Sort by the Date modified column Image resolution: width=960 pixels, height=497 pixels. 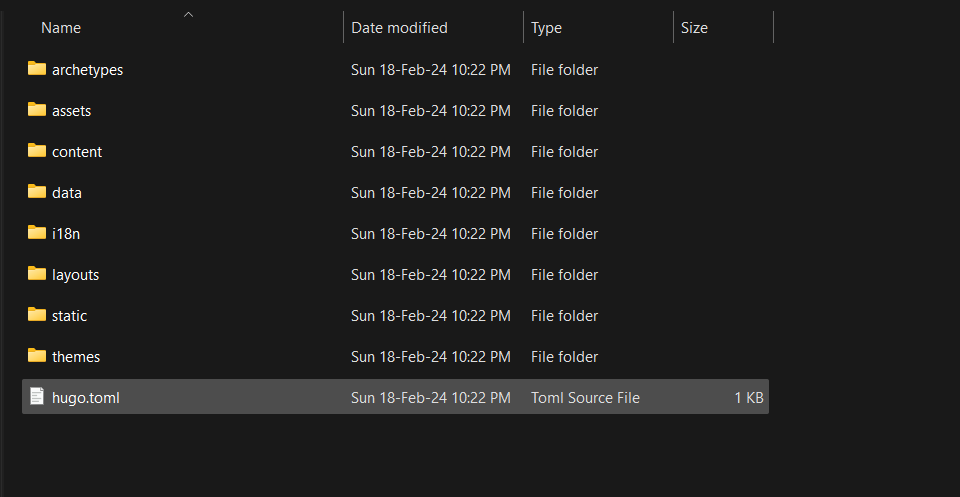point(399,28)
